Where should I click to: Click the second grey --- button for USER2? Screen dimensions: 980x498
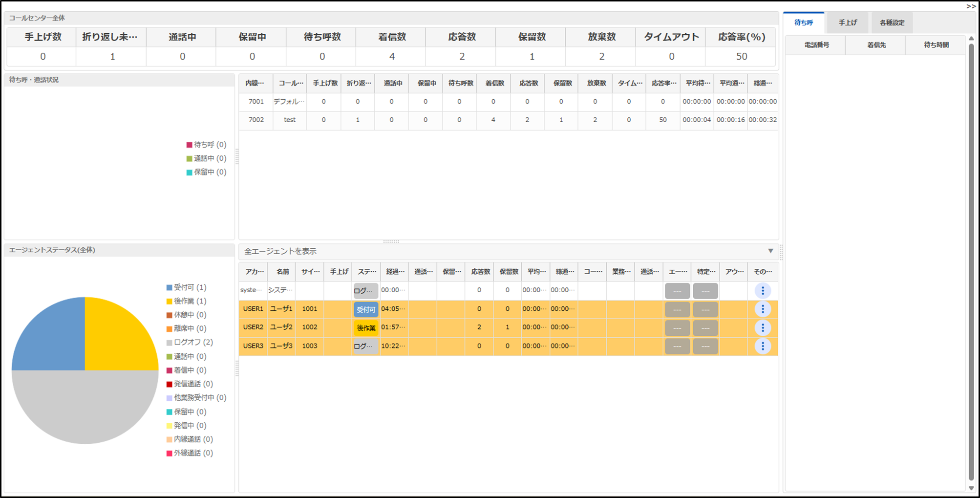[705, 328]
